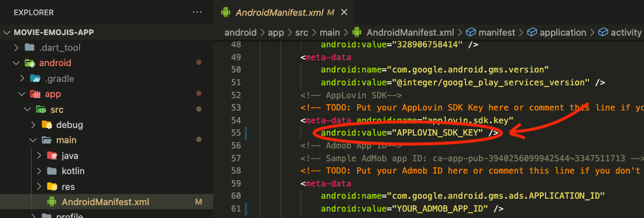
Task: Select the AndroidManifest.xml editor tab
Action: click(284, 12)
